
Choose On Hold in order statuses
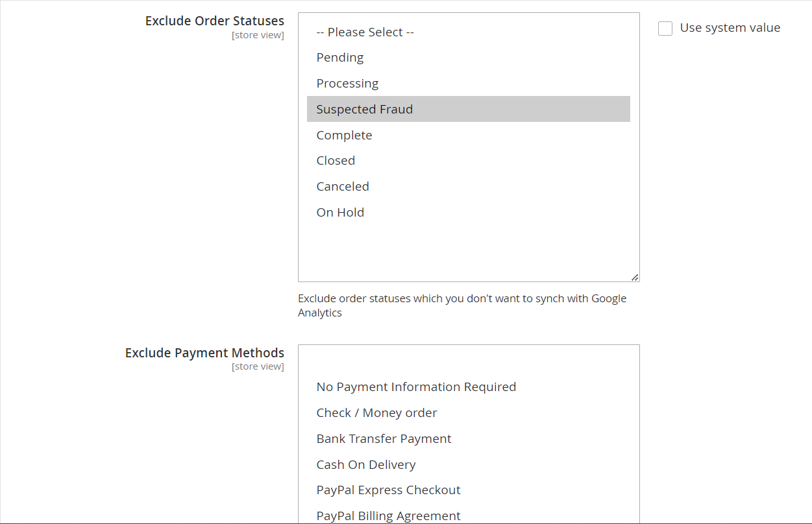point(340,213)
